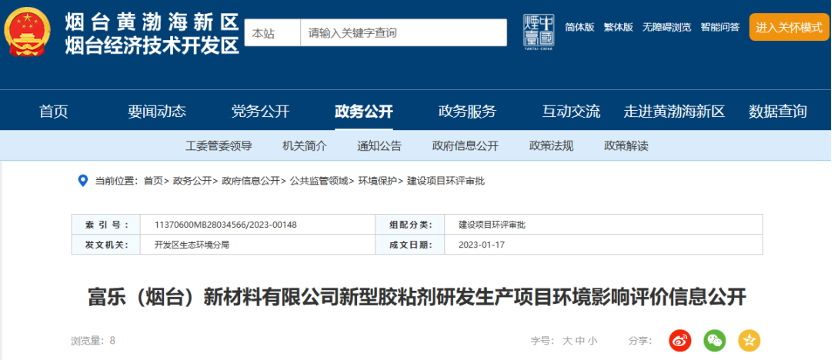Share the article via WeChat icon
Image resolution: width=832 pixels, height=360 pixels.
pyautogui.click(x=714, y=340)
